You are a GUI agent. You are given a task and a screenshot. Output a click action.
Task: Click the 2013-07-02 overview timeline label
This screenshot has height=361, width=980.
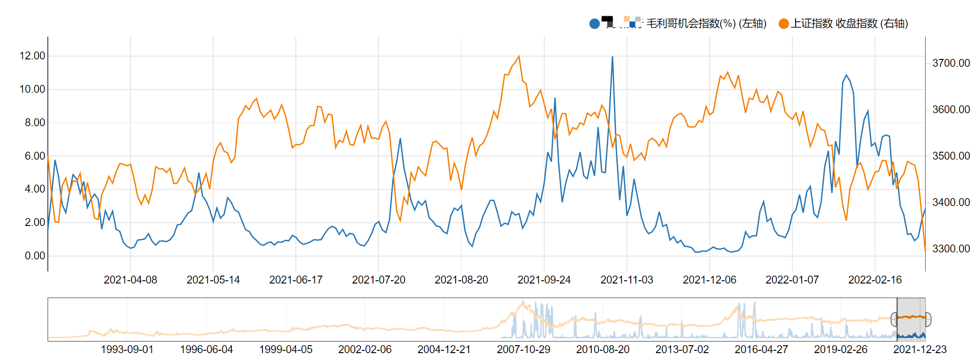coord(682,349)
